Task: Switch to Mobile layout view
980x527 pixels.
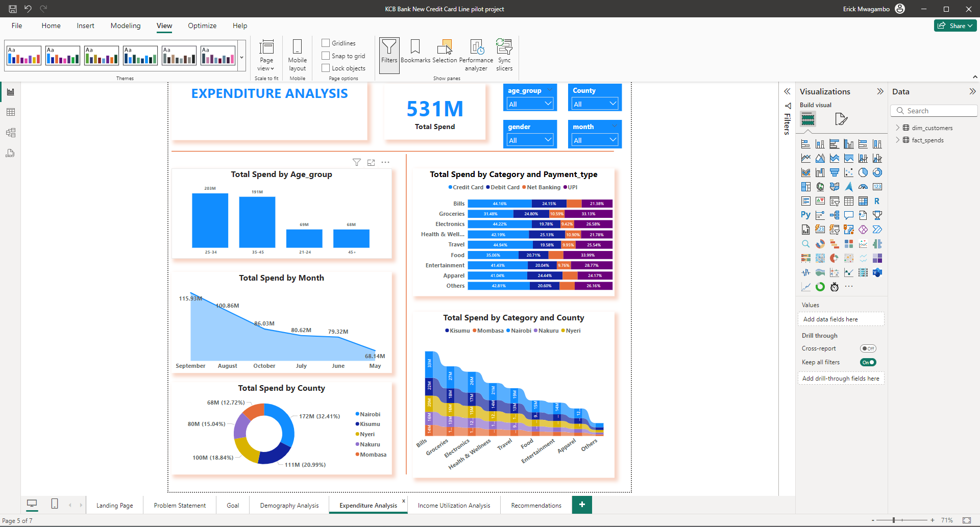Action: [x=297, y=55]
